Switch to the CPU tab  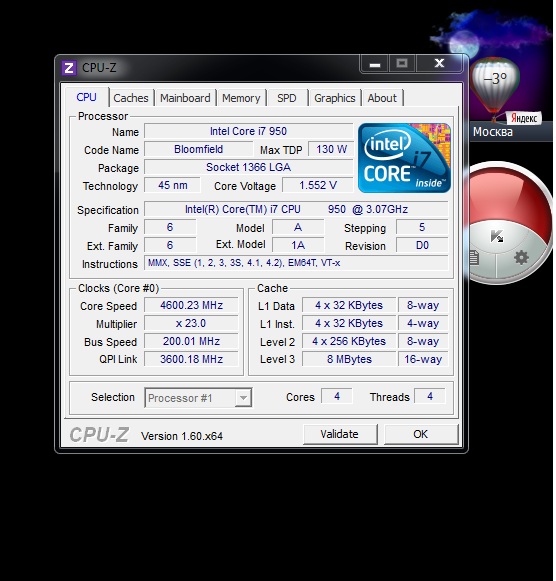(86, 97)
